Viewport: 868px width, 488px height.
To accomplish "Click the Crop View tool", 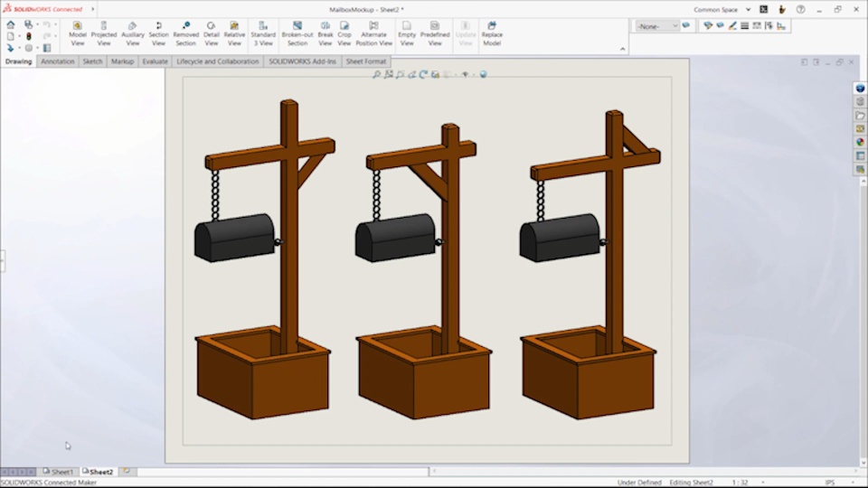I will (344, 33).
